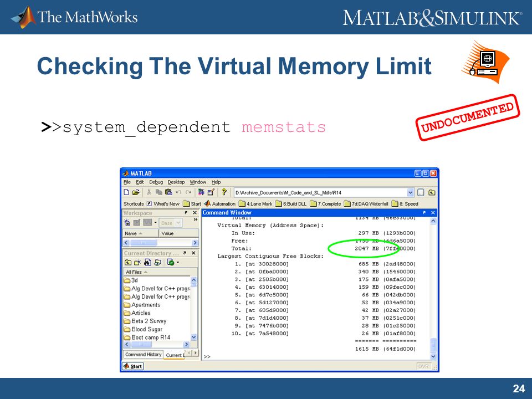Undock the Workspace panel
532x399 pixels.
[x=186, y=213]
